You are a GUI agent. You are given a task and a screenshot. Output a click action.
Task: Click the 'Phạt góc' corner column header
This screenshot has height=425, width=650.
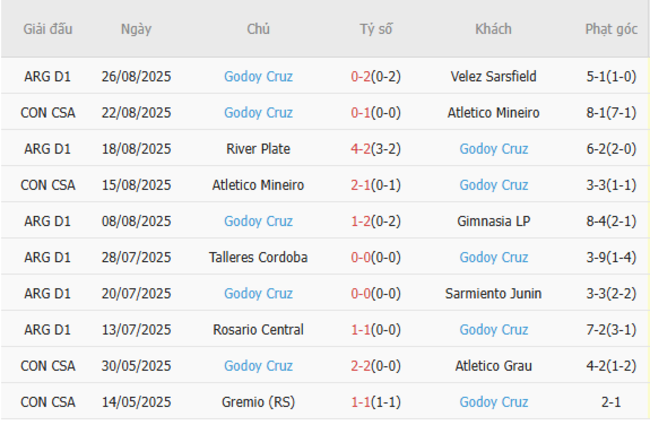click(611, 29)
